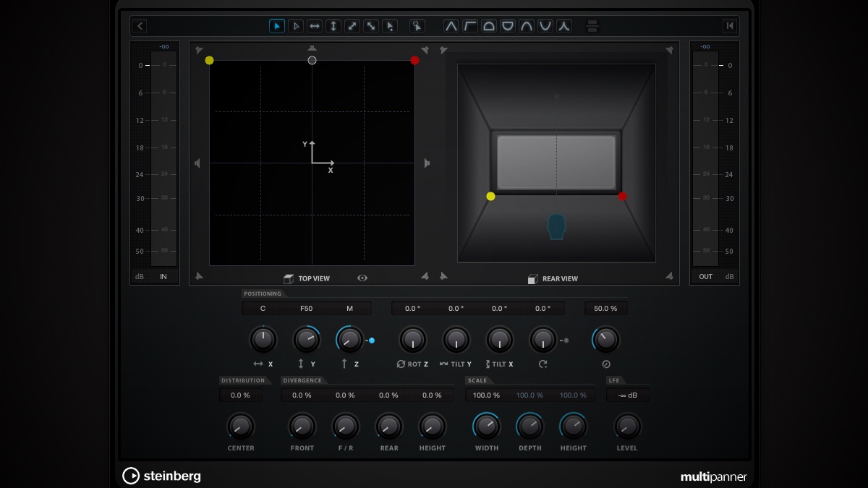Toggle the blue dot next to Z knob

(x=372, y=341)
